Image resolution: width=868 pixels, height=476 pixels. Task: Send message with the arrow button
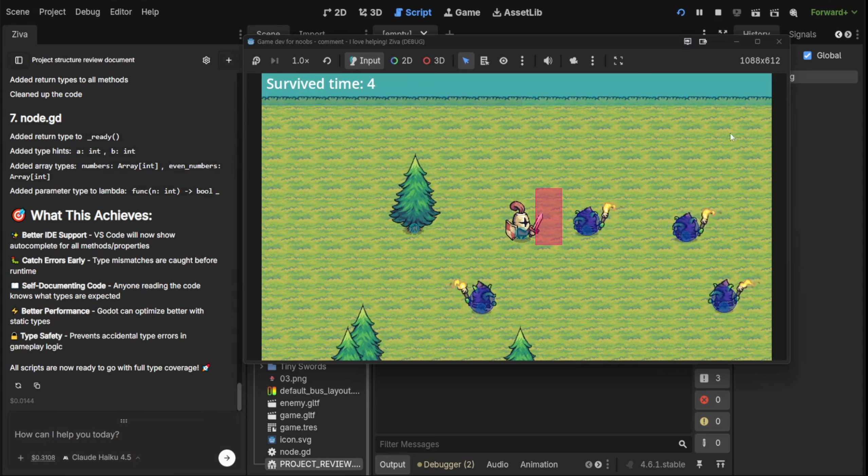click(x=226, y=458)
